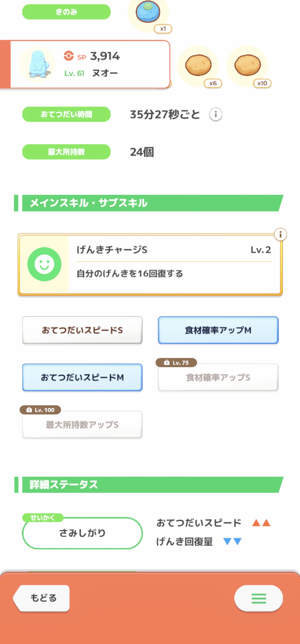The width and height of the screenshot is (300, 644).
Task: Tap locked 最大所持数アップS sub skill
Action: pyautogui.click(x=82, y=425)
